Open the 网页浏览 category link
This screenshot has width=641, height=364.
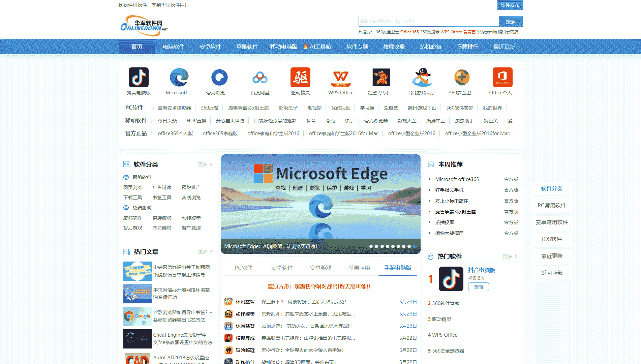[133, 187]
